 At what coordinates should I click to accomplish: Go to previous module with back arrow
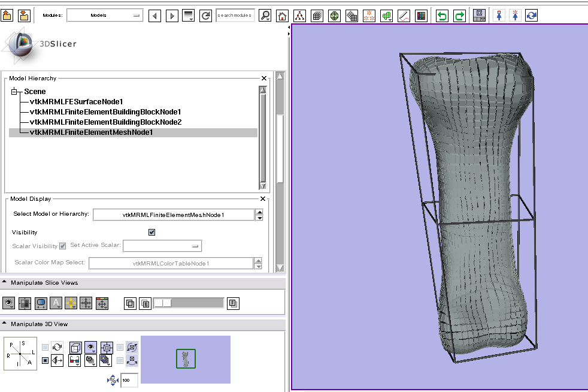pos(155,16)
